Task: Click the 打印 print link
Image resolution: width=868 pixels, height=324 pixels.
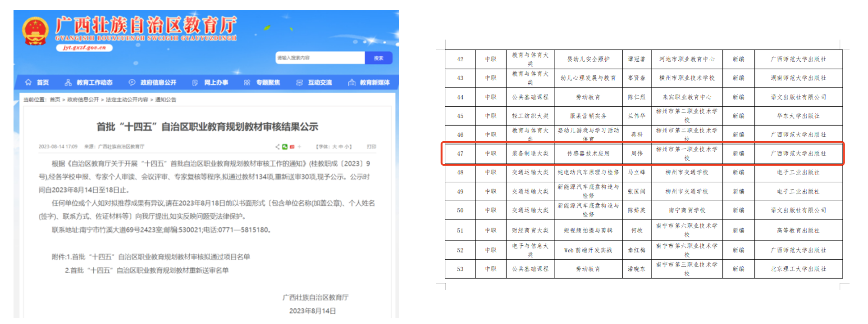Action: point(371,147)
